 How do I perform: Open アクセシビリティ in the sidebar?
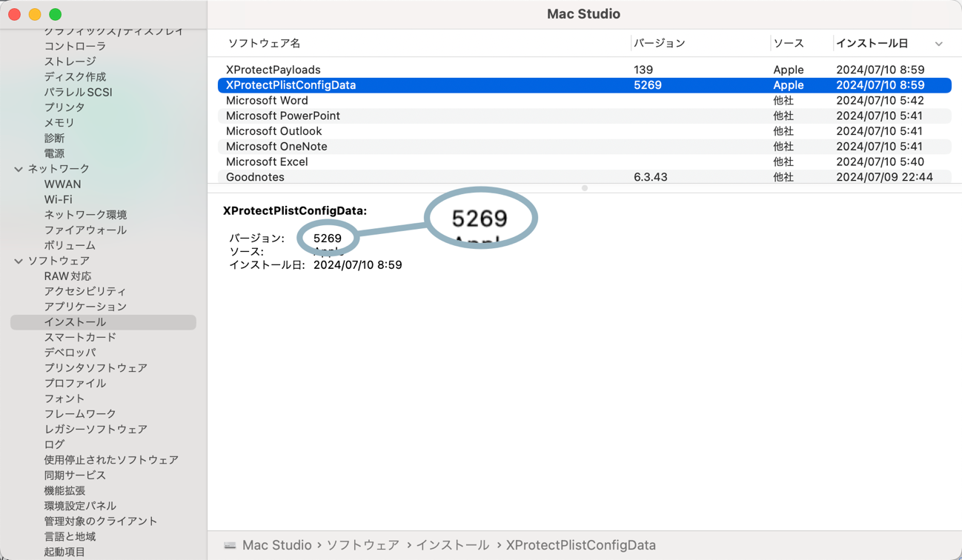[x=85, y=292]
